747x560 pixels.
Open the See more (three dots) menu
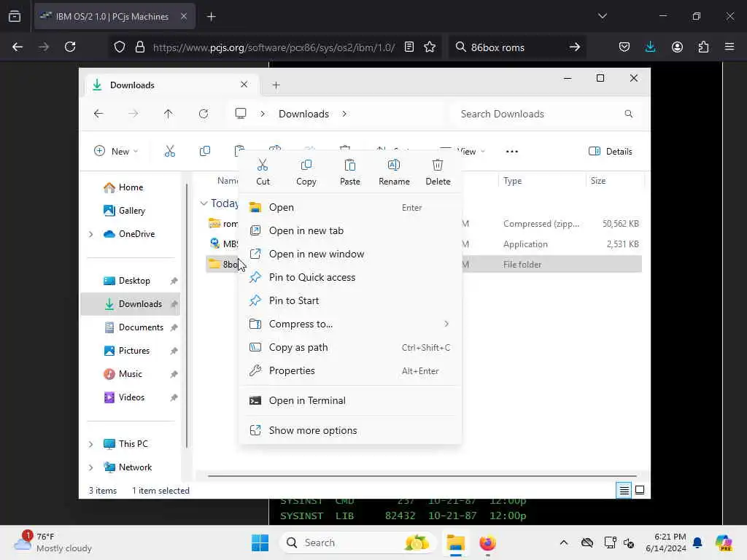[511, 152]
